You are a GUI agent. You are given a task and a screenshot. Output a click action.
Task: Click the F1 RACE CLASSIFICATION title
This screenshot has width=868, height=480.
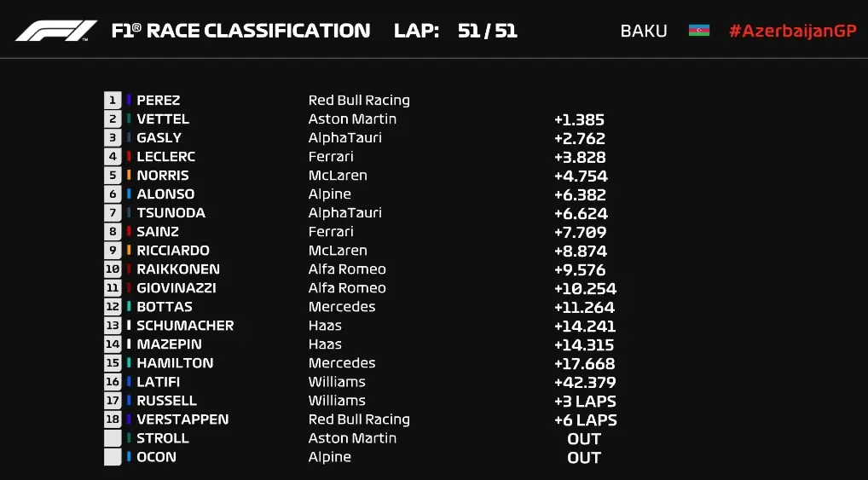point(240,31)
